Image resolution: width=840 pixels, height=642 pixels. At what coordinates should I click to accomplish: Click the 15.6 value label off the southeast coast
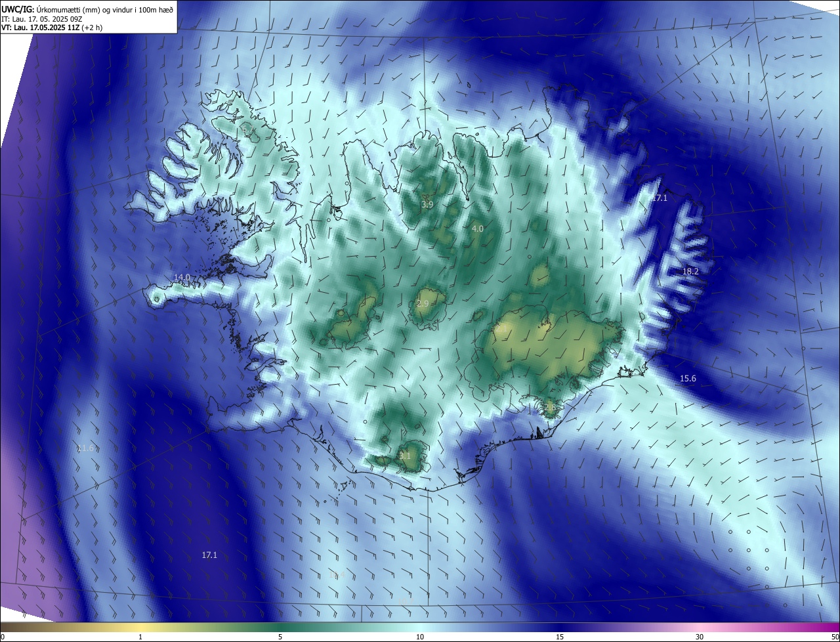pyautogui.click(x=688, y=379)
